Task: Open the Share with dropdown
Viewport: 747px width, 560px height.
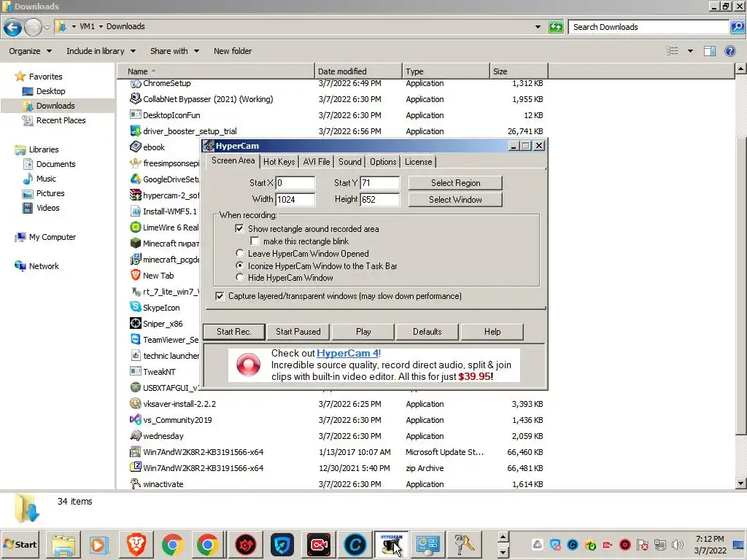Action: pyautogui.click(x=174, y=51)
